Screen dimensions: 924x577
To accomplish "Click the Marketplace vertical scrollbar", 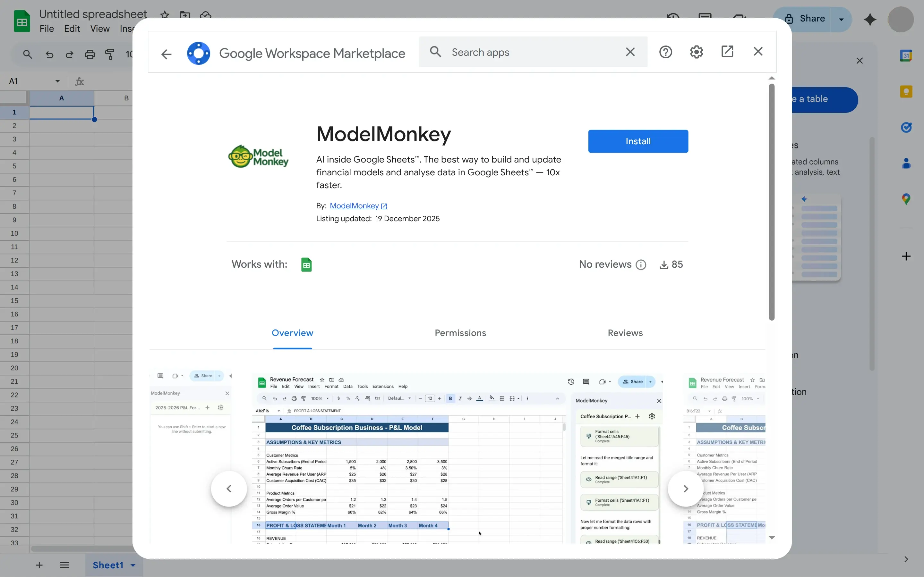I will [x=771, y=202].
